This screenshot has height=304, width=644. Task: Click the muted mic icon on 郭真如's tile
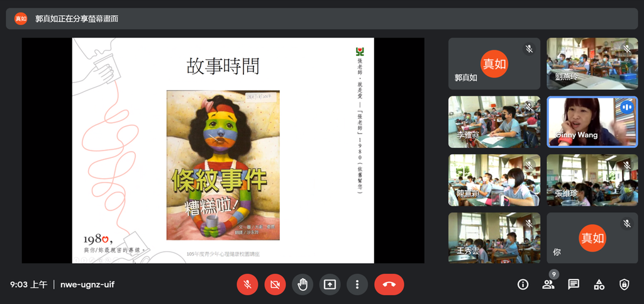point(529,49)
